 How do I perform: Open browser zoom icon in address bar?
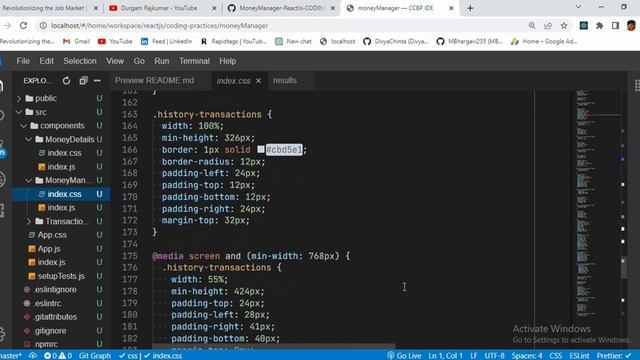tap(532, 26)
